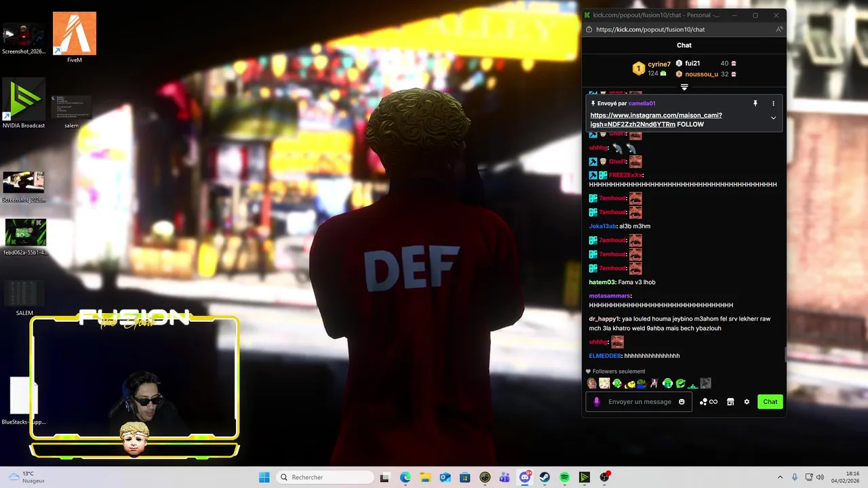Expand the gift leaderboard with down arrow
The width and height of the screenshot is (868, 488).
click(x=684, y=87)
